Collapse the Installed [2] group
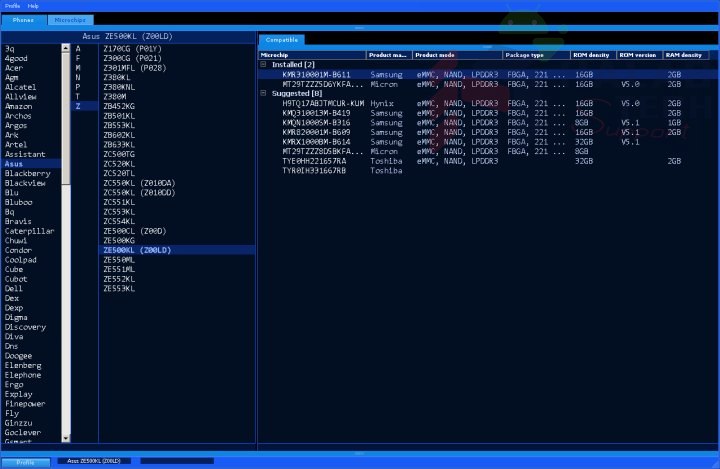 click(x=263, y=64)
